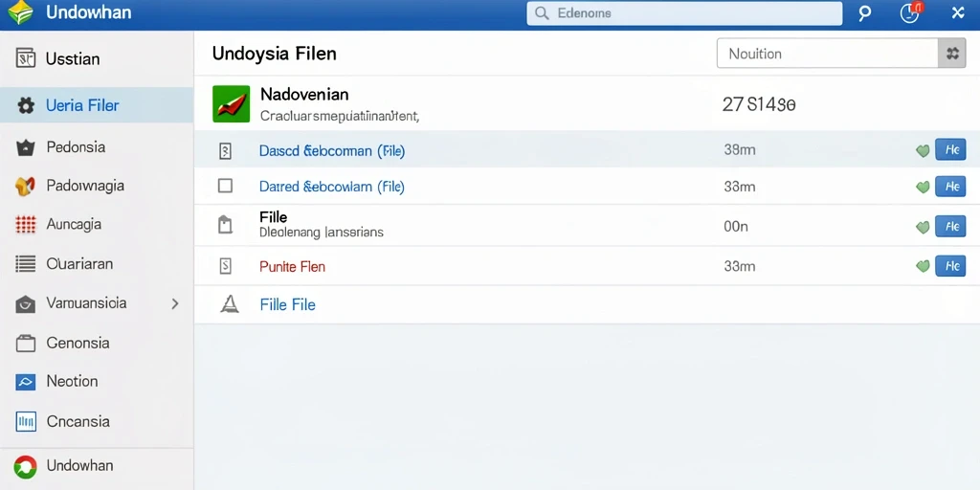This screenshot has height=490, width=980.
Task: Click the notification clock icon with red badge
Action: [x=910, y=13]
